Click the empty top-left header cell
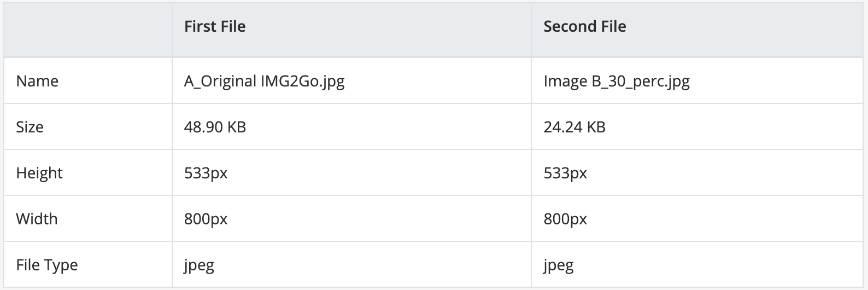868x290 pixels. point(87,28)
